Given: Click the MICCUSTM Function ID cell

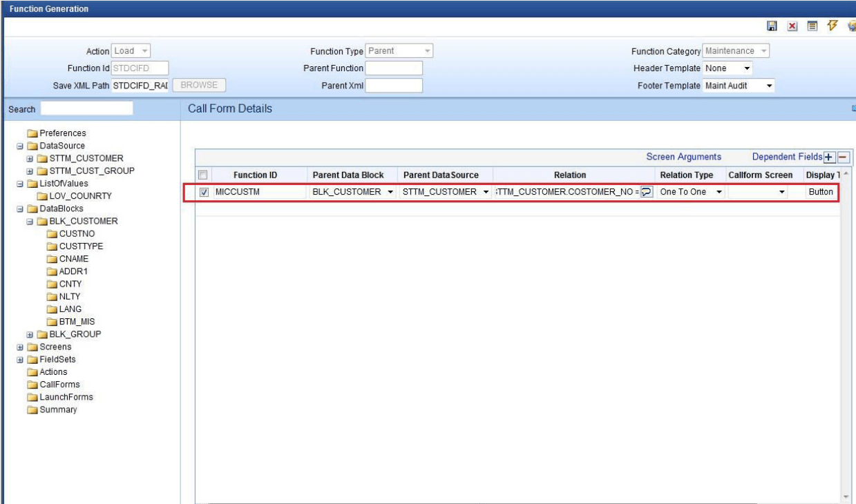Looking at the screenshot, I should pyautogui.click(x=258, y=192).
